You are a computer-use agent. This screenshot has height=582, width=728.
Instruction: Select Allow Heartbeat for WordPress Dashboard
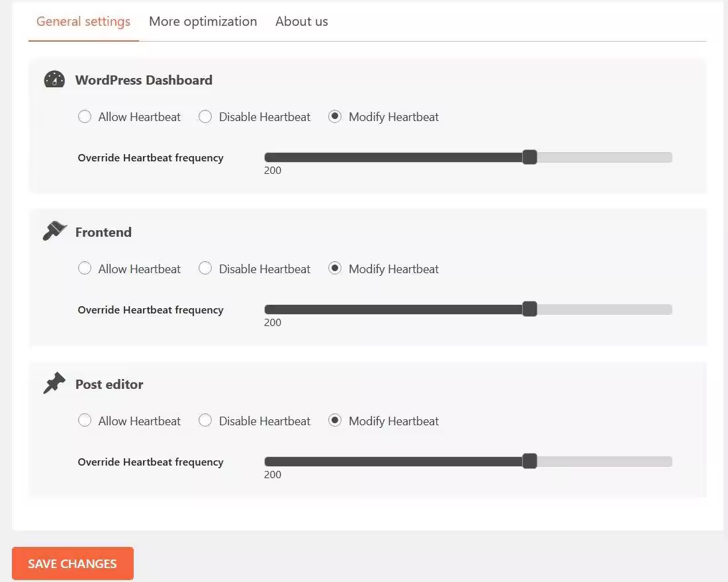[x=85, y=116]
